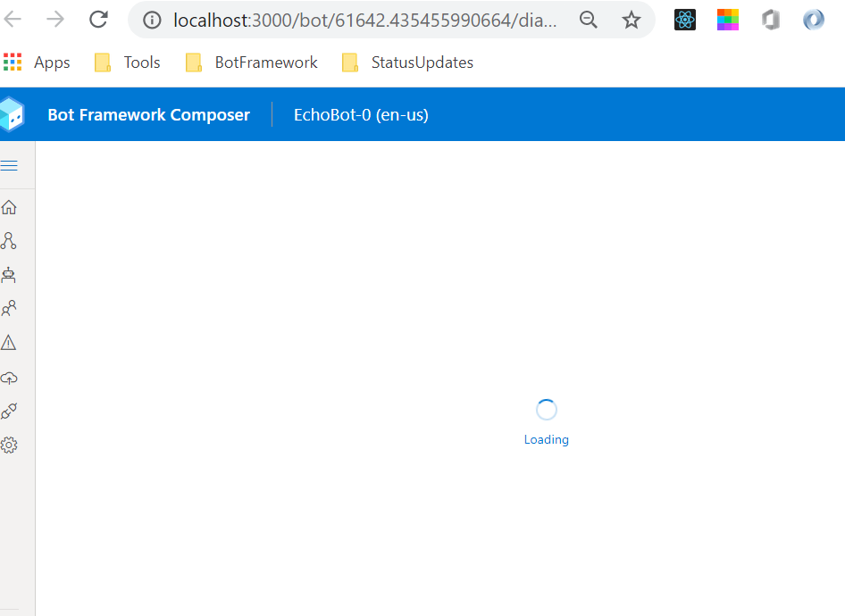Click the zoom magnifier icon
Viewport: 845px width, 616px height.
[588, 20]
